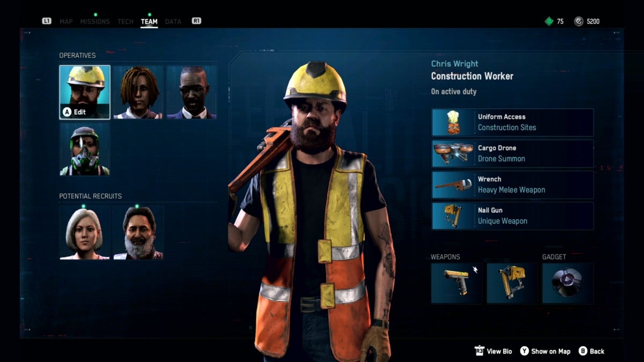This screenshot has width=644, height=362.
Task: Select the TEAM tab
Action: pyautogui.click(x=149, y=21)
